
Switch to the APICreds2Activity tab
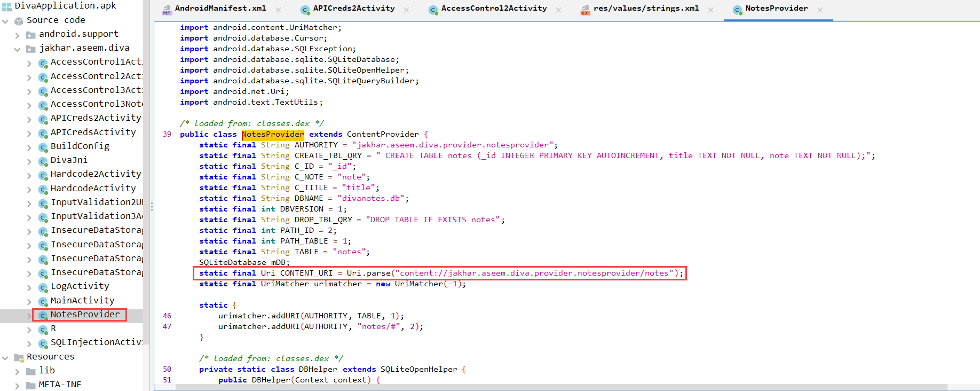[353, 9]
